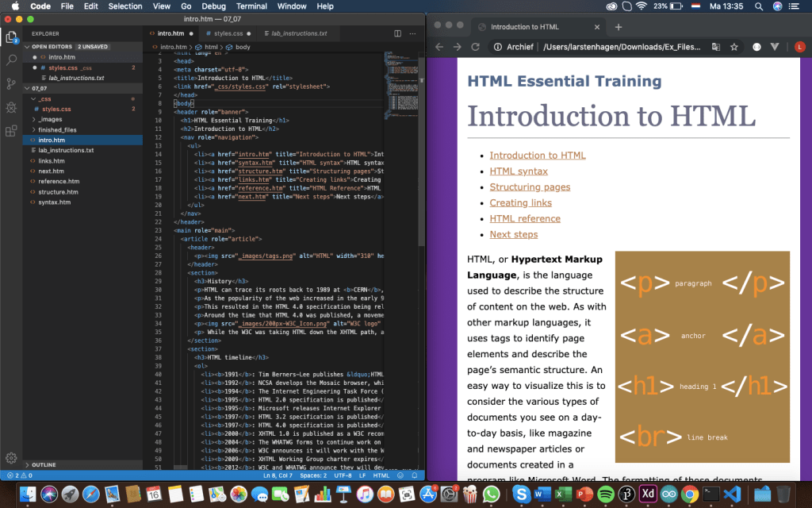The image size is (812, 508).
Task: Open syntax.htm in the file explorer
Action: pos(55,202)
